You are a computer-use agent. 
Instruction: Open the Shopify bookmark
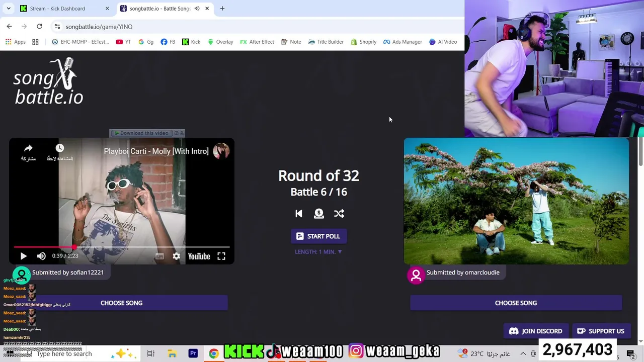[363, 42]
